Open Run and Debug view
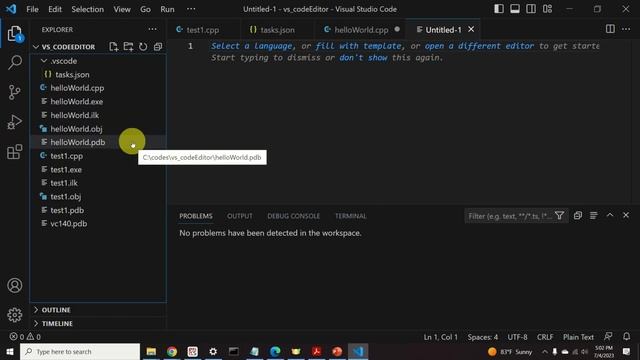Screen dimensions: 640x360 pyautogui.click(x=15, y=122)
